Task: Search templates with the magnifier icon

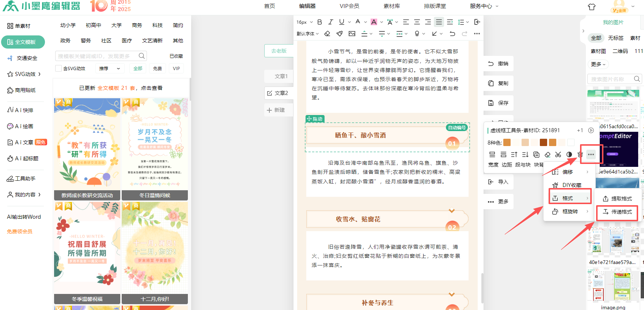Action: [142, 56]
